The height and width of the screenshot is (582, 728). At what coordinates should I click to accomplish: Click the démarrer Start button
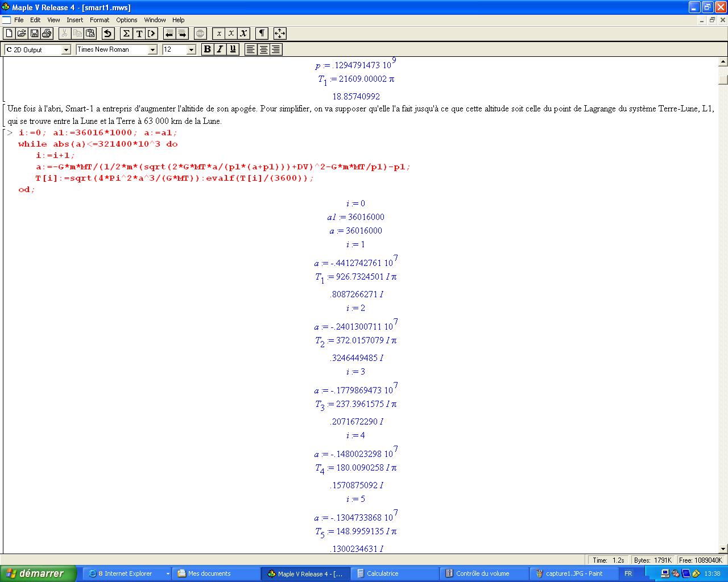point(38,573)
